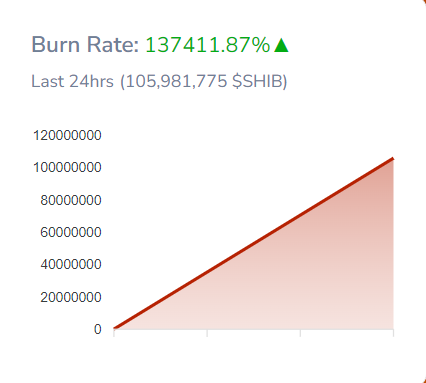Click the chart line's starting point at zero
This screenshot has height=383, width=426.
115,328
